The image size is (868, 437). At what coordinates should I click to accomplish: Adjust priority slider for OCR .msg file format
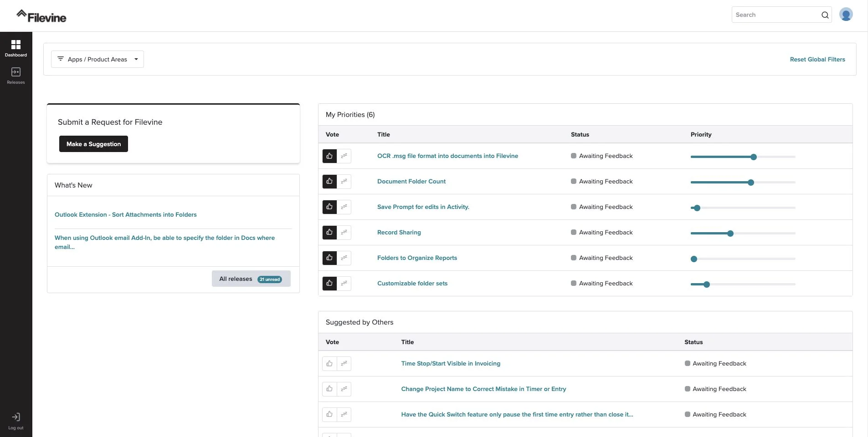pos(754,157)
